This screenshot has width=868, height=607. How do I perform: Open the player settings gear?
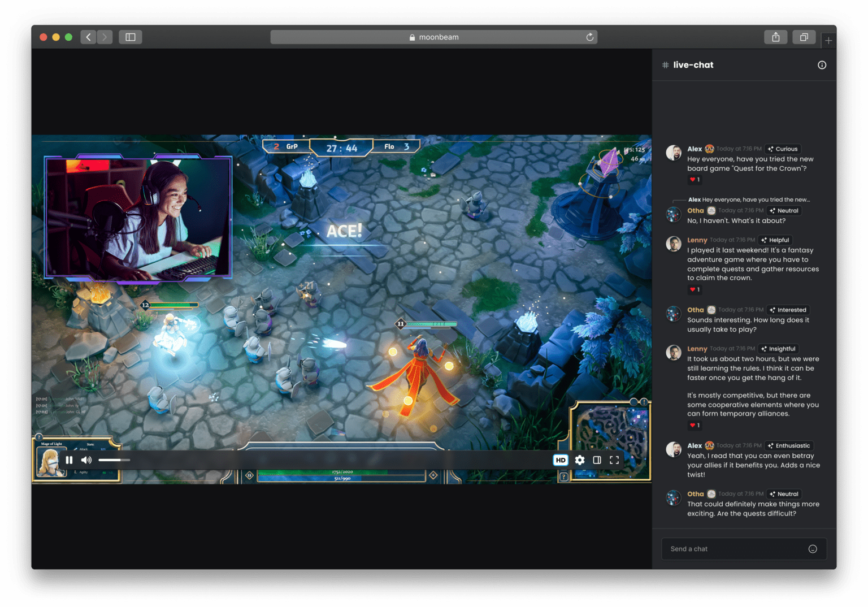click(579, 459)
